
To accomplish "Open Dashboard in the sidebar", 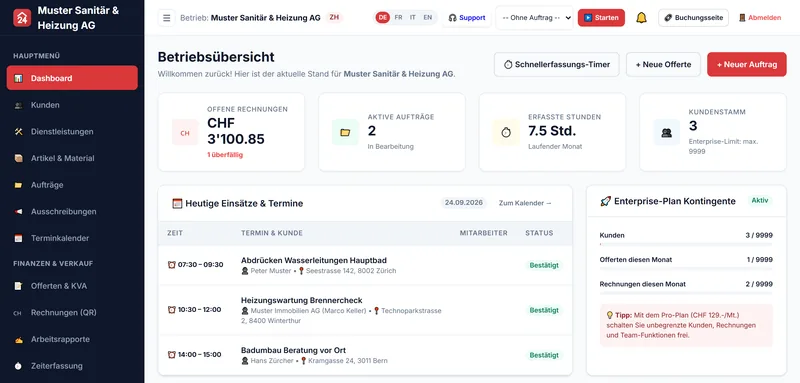I will [x=72, y=78].
